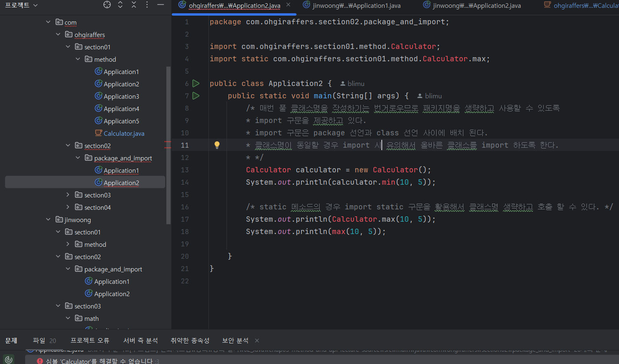The height and width of the screenshot is (364, 619).
Task: Open the 보안 분석 tab
Action: pos(235,341)
